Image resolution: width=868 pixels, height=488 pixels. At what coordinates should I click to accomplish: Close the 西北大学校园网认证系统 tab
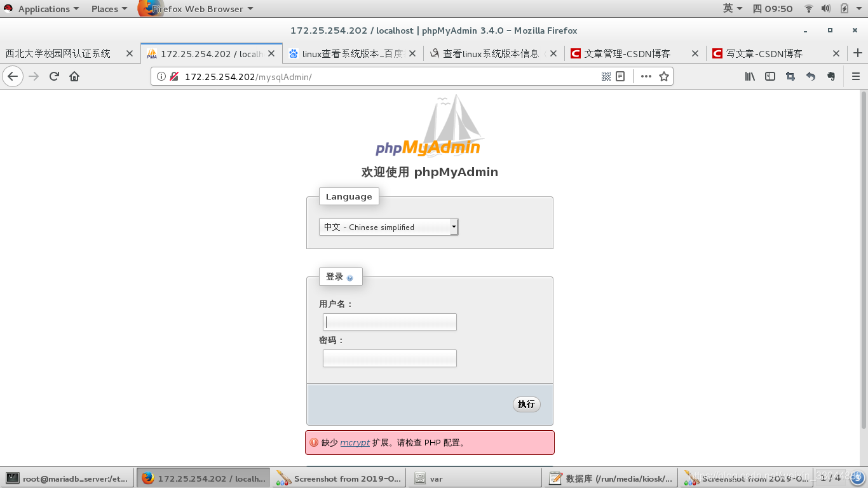click(x=130, y=53)
